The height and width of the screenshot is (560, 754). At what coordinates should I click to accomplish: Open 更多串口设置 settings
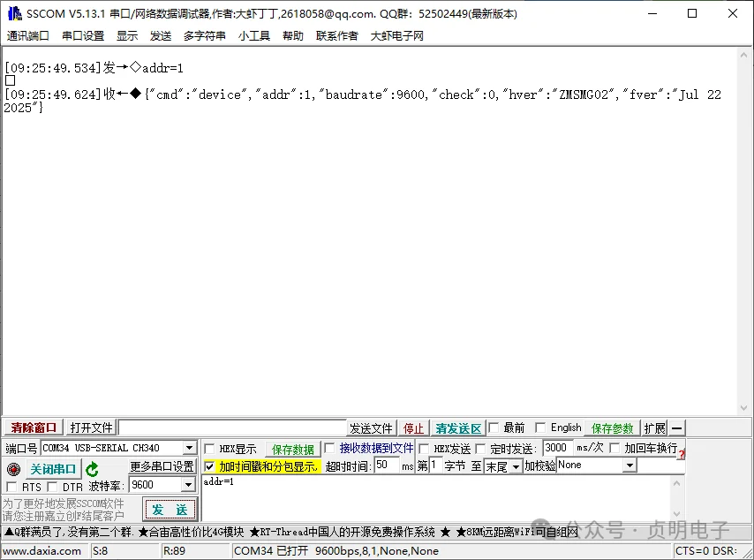[x=162, y=466]
